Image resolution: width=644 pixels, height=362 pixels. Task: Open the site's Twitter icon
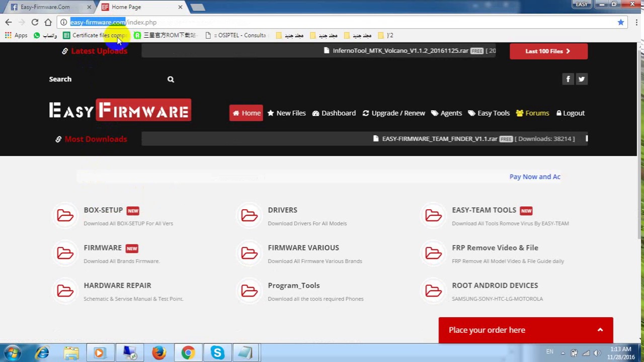point(582,79)
